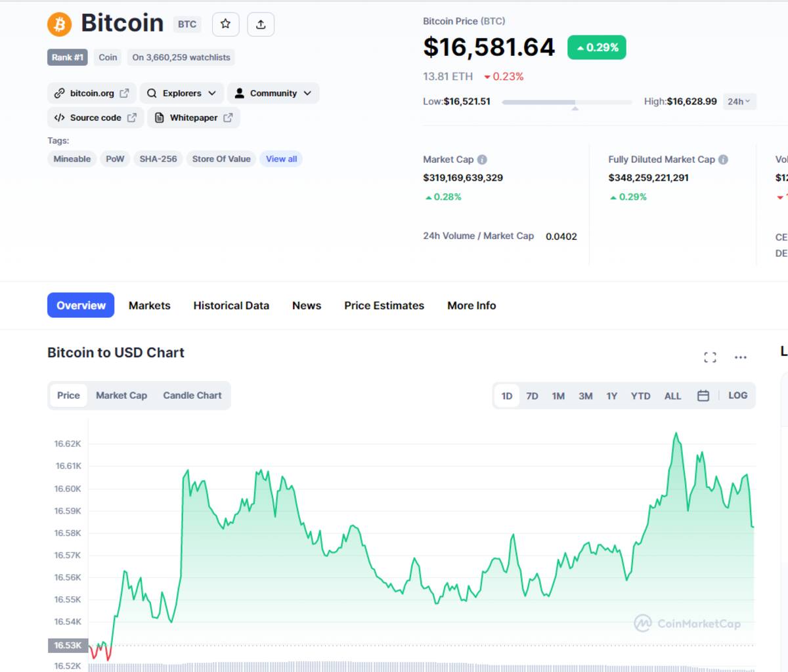Switch to the Markets tab
788x672 pixels.
click(150, 305)
